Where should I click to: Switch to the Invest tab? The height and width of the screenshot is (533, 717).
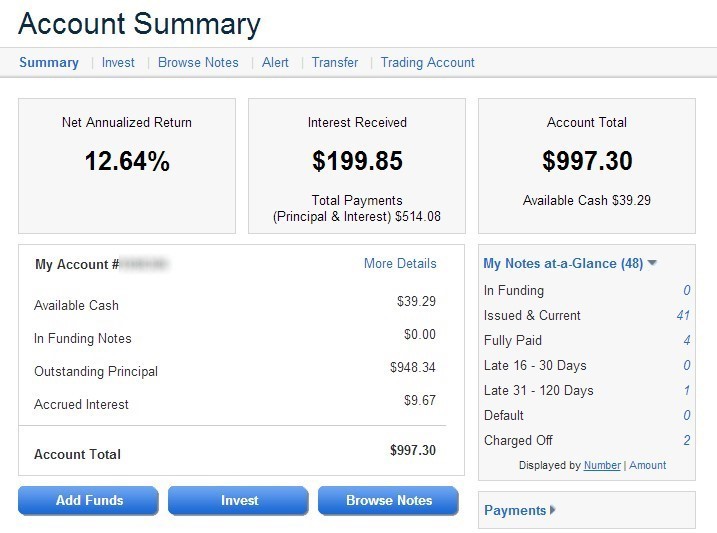click(118, 62)
